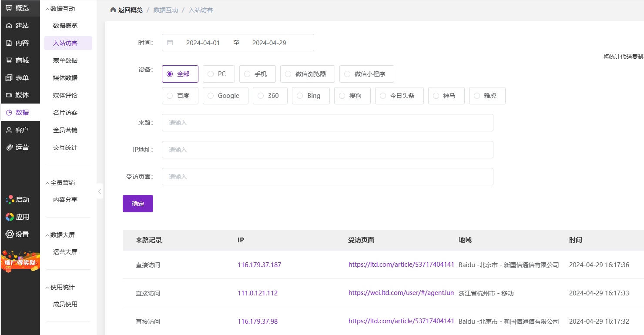Go to 运营大屏 menu item
Image resolution: width=644 pixels, height=335 pixels.
pos(65,252)
